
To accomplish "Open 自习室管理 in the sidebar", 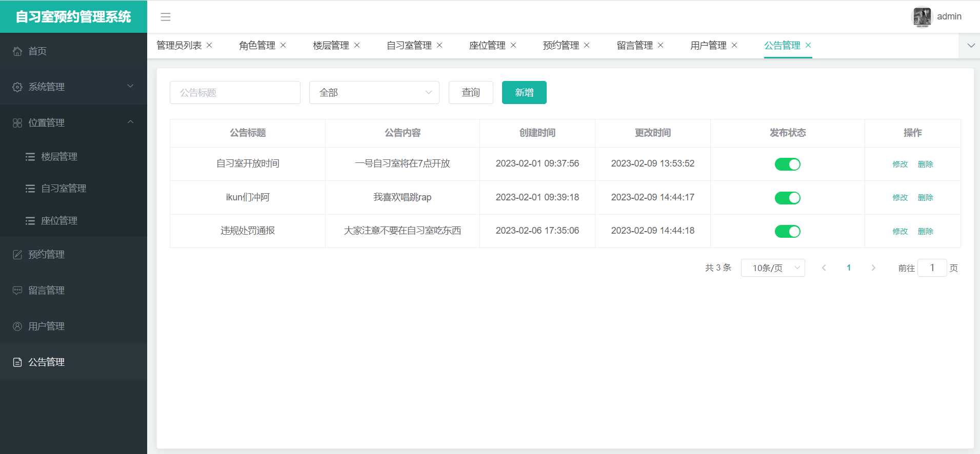I will pos(73,189).
